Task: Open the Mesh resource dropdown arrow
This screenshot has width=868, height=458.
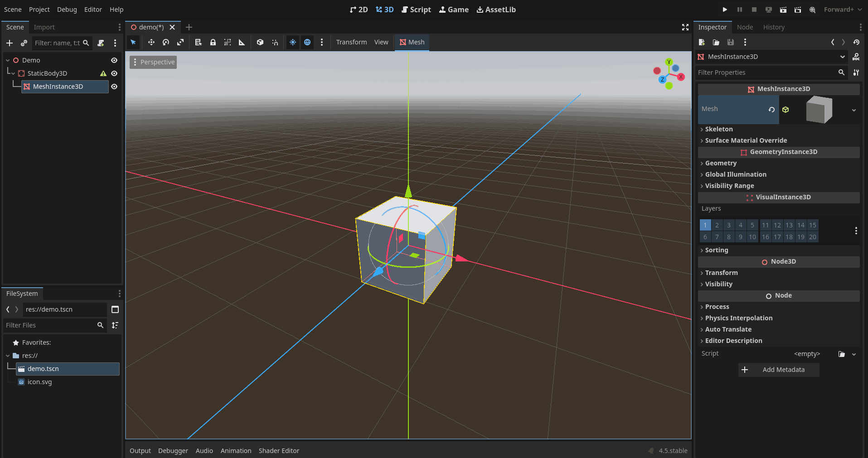Action: coord(854,110)
